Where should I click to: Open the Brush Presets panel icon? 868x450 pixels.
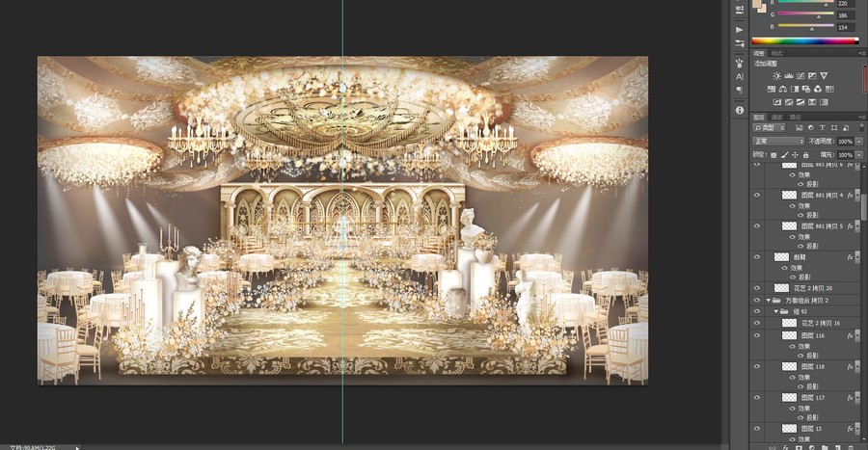pos(740,43)
